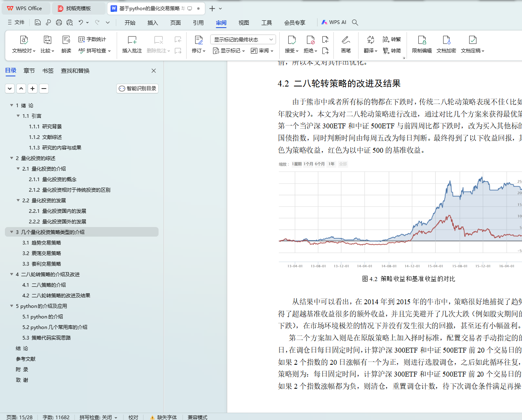Click the 拒绝 reject change icon

pyautogui.click(x=310, y=40)
